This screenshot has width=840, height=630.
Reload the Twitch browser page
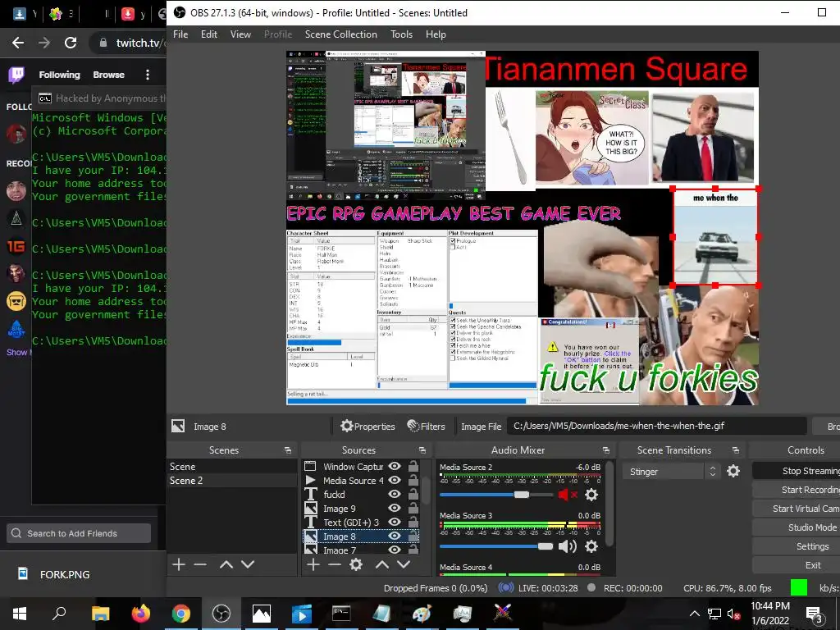click(71, 43)
